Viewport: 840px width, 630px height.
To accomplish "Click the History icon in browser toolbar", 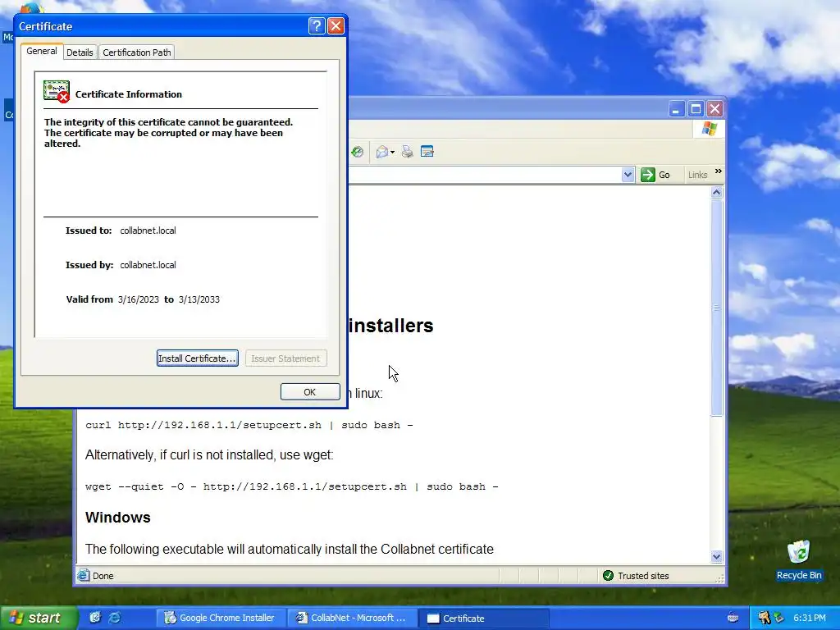I will click(358, 152).
